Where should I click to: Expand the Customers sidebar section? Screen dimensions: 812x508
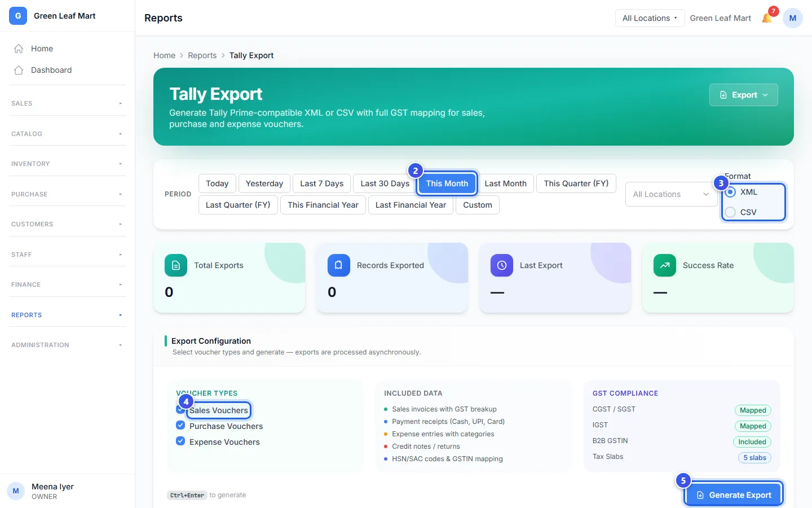(x=67, y=224)
